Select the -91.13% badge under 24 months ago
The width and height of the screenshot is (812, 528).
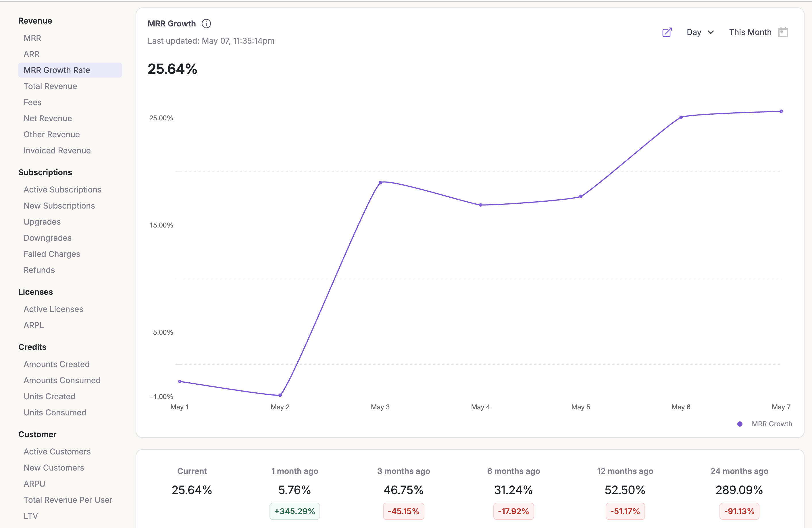739,511
